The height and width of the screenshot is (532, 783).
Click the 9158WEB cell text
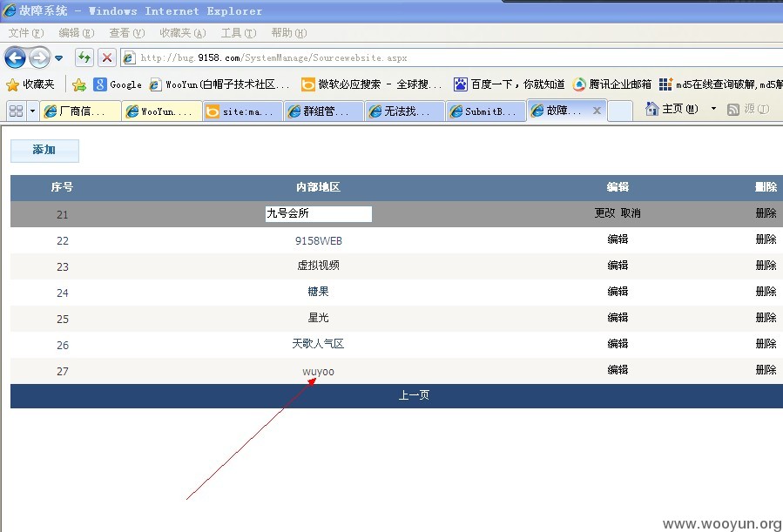pyautogui.click(x=319, y=241)
